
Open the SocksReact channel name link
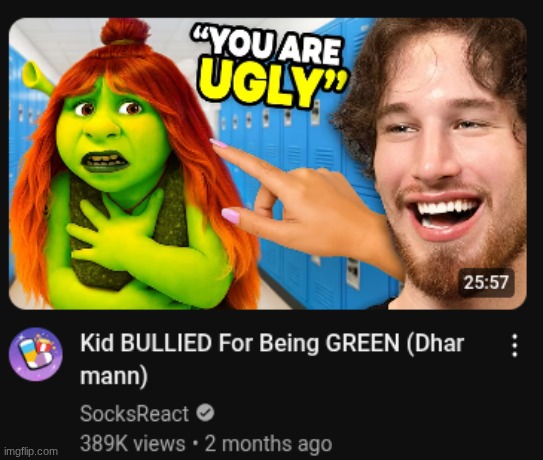click(134, 413)
